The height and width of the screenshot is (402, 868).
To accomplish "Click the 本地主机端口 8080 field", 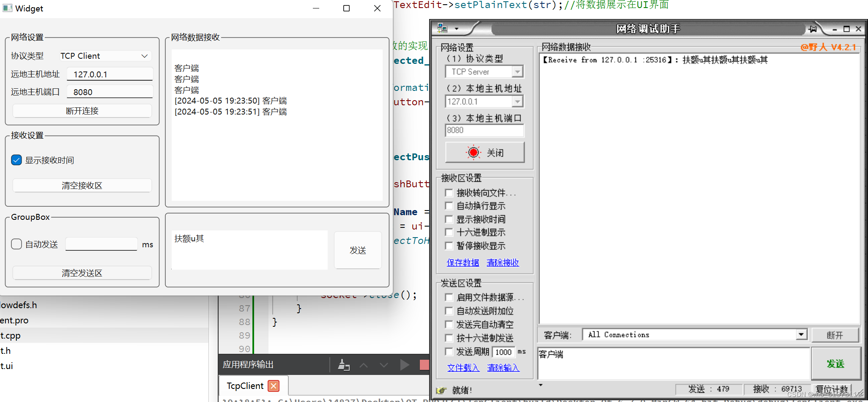I will coord(485,130).
